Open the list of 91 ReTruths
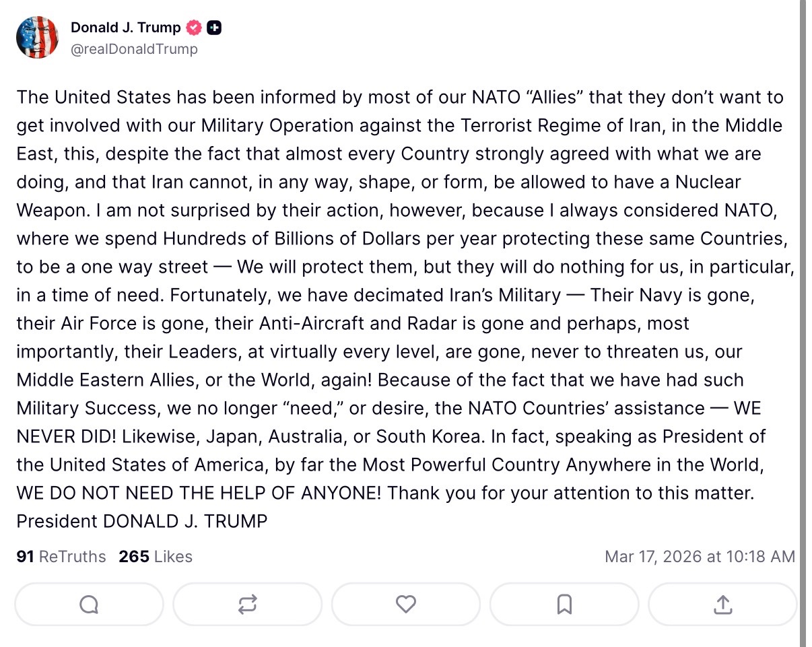812x647 pixels. [x=60, y=557]
